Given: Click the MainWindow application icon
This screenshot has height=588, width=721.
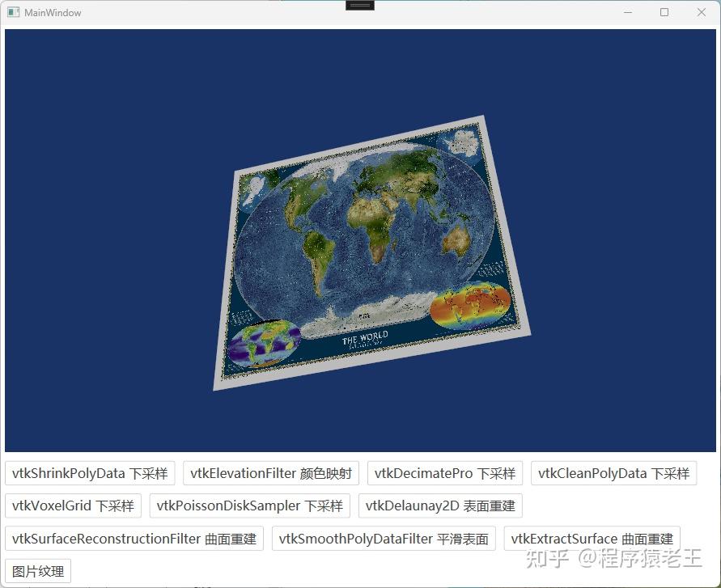Looking at the screenshot, I should [13, 12].
